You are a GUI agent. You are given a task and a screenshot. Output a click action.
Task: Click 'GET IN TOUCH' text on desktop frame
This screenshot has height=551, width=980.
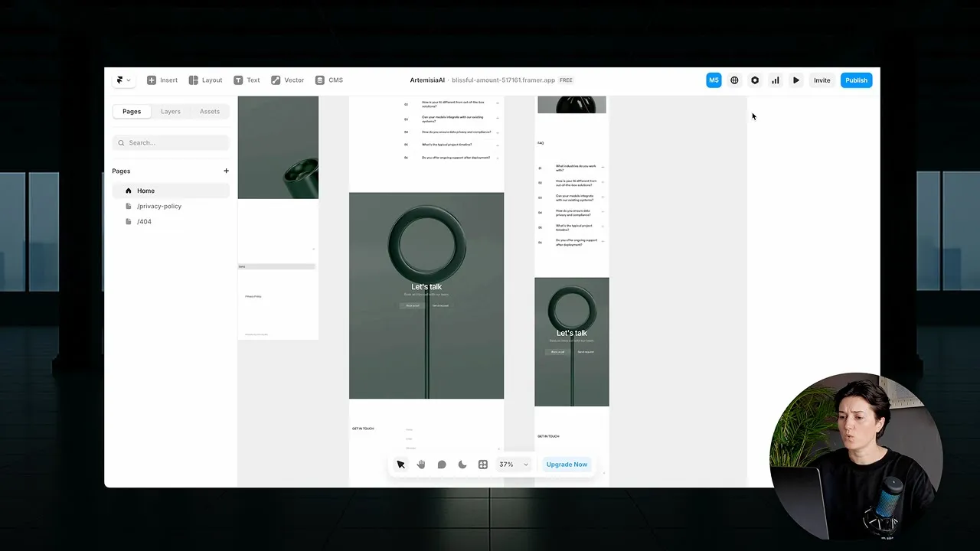tap(363, 429)
